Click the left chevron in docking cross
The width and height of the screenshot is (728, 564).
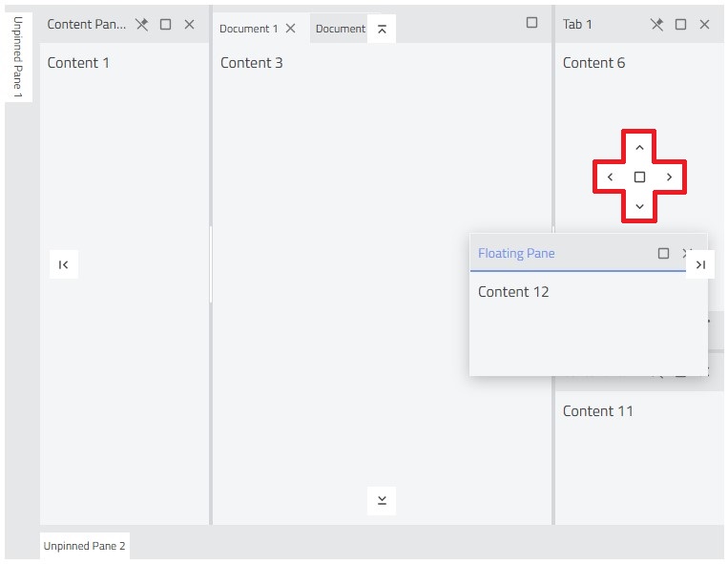coord(611,178)
